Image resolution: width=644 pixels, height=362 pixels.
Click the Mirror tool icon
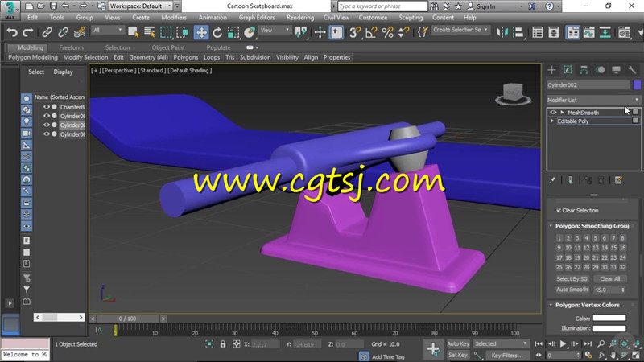point(502,32)
